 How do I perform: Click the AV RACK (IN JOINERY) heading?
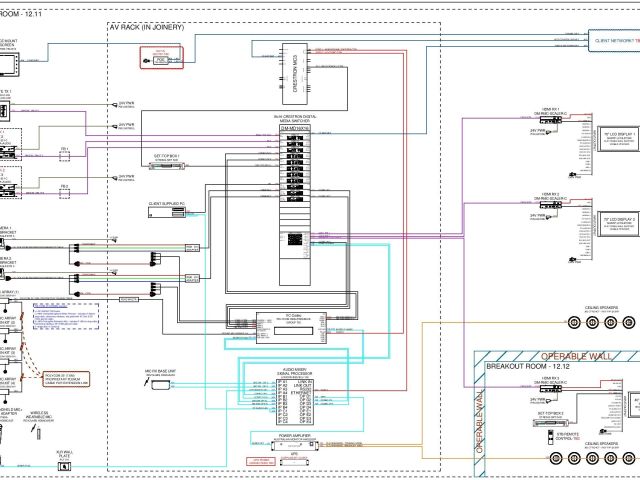(x=154, y=29)
